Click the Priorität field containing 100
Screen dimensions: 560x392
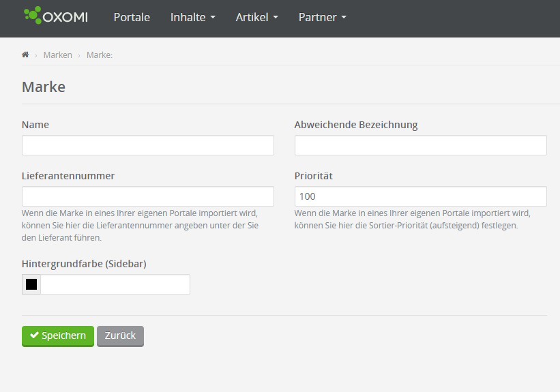click(420, 196)
